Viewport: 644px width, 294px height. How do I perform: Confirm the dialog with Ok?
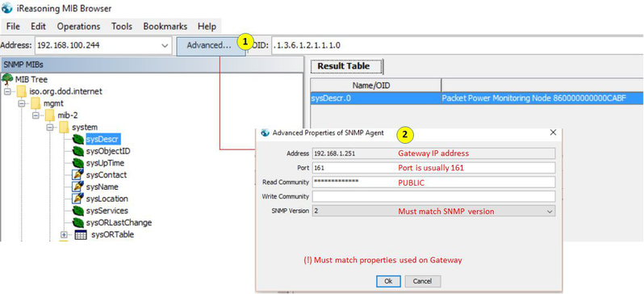(388, 281)
